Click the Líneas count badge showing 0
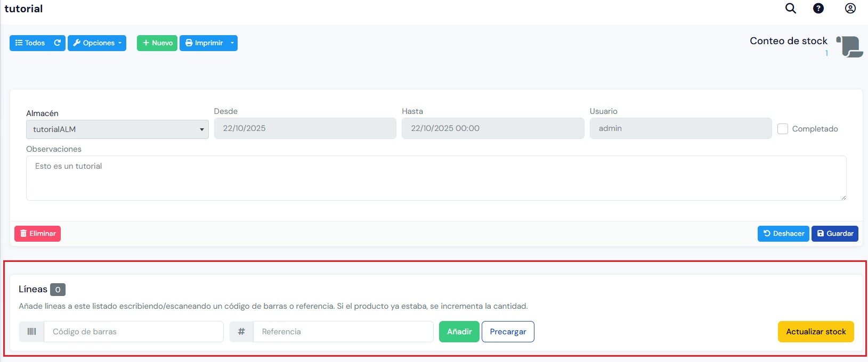868x362 pixels. (58, 290)
